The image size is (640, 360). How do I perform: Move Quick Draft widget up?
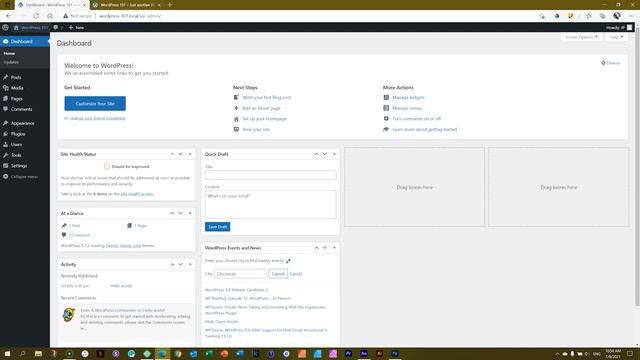[x=316, y=154]
